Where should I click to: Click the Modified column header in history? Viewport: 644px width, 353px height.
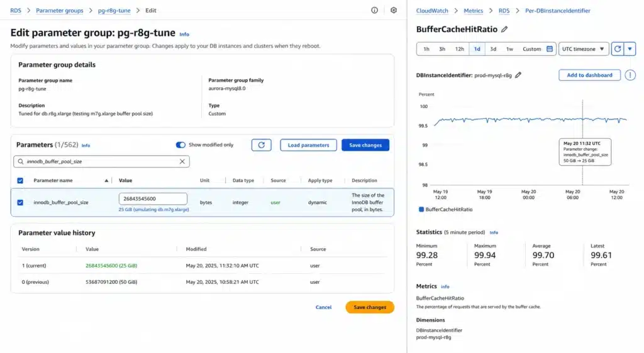click(x=196, y=249)
